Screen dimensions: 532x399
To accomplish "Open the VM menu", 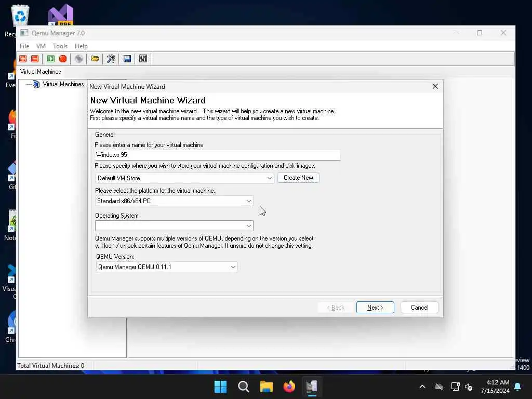I will tap(41, 46).
